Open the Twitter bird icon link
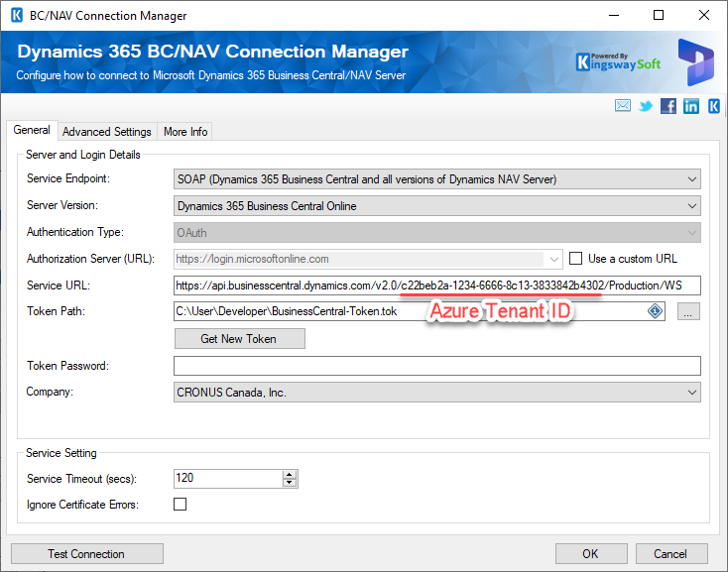Screen dimensions: 728x572 (646, 106)
